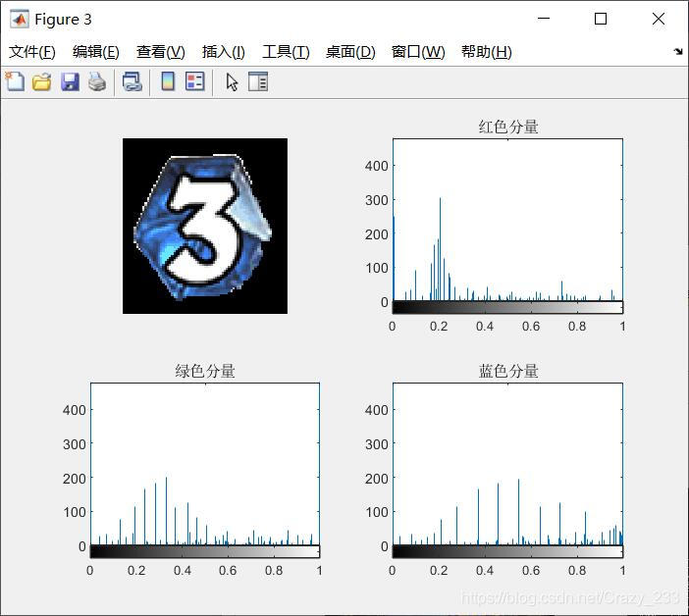This screenshot has width=689, height=616.
Task: Click y-axis label 400 of red histogram
Action: point(377,166)
